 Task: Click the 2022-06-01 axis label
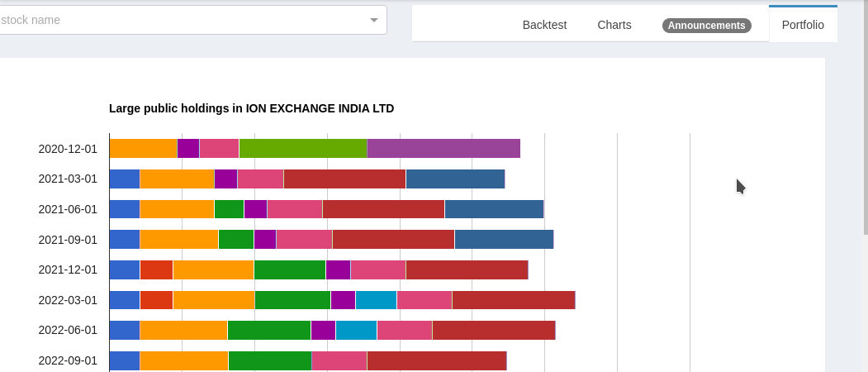(68, 330)
